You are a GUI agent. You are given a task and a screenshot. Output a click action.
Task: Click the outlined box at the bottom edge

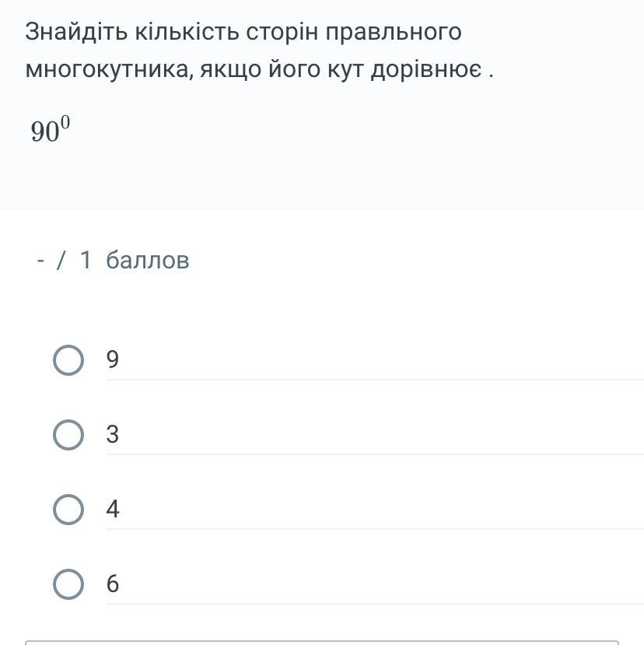coord(322,643)
